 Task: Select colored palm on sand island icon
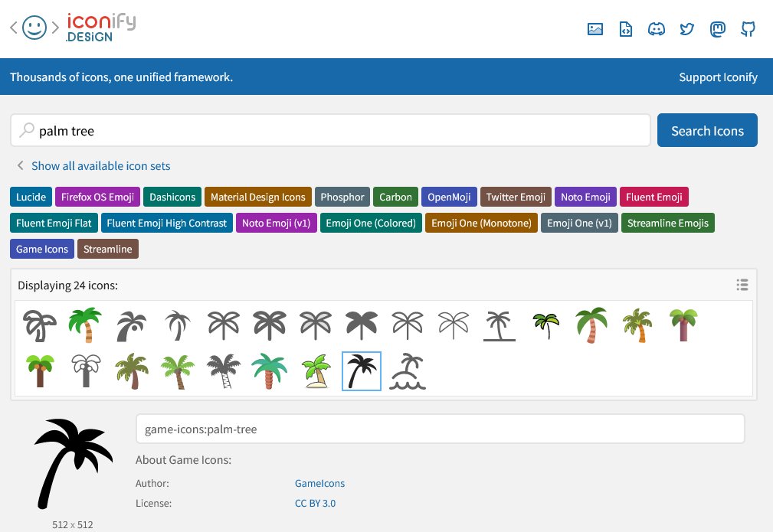pos(316,371)
